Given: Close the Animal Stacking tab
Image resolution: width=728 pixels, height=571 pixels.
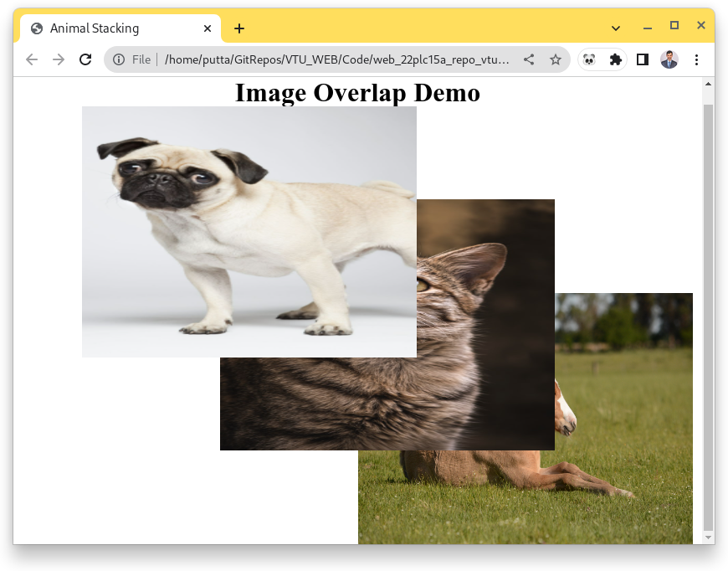Looking at the screenshot, I should click(x=208, y=28).
